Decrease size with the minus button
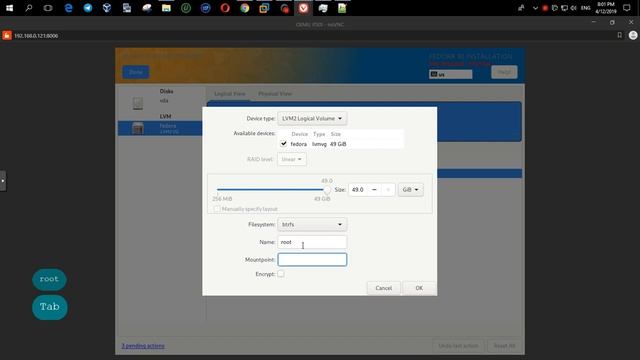The width and height of the screenshot is (640, 360). pos(374,190)
